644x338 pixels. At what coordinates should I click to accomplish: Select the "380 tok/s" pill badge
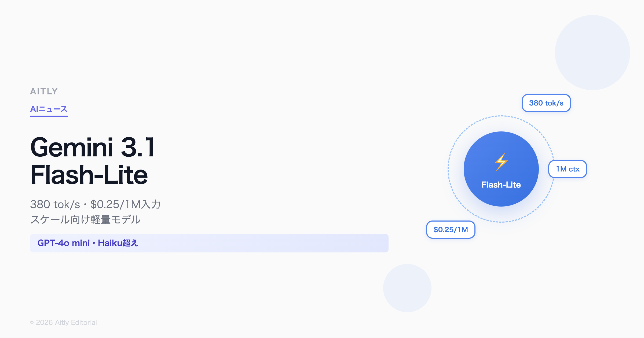click(546, 103)
